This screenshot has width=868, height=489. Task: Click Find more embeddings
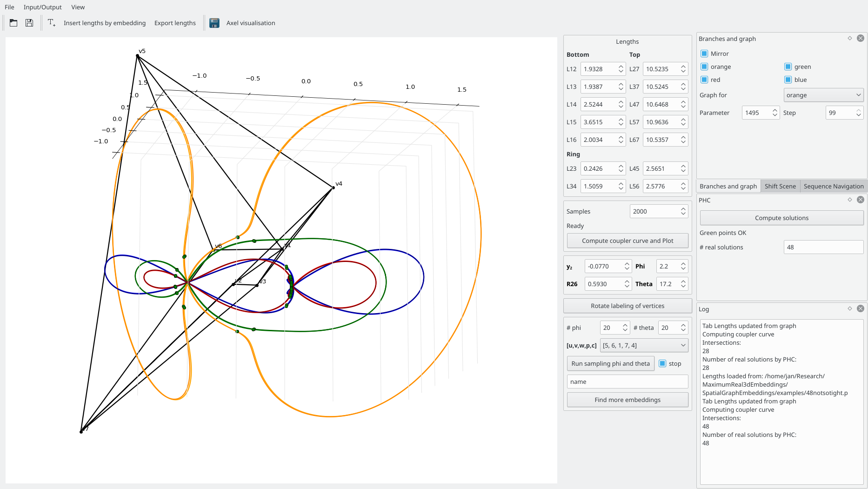pos(627,400)
